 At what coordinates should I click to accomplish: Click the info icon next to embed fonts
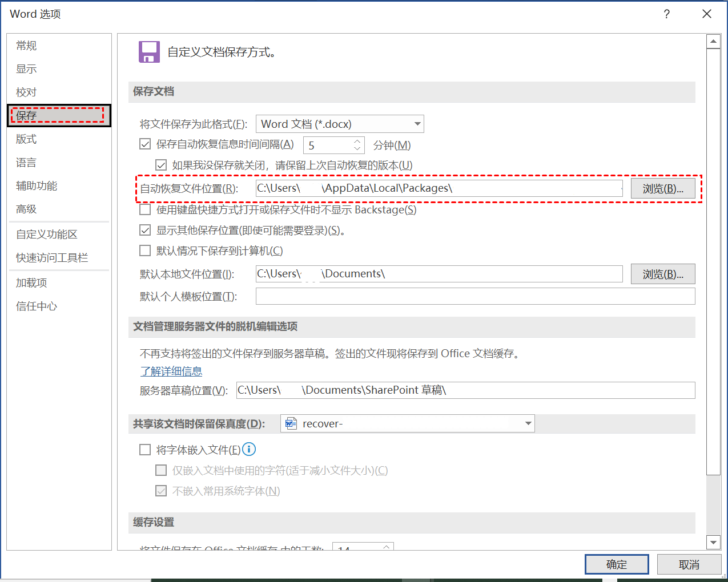click(x=249, y=450)
